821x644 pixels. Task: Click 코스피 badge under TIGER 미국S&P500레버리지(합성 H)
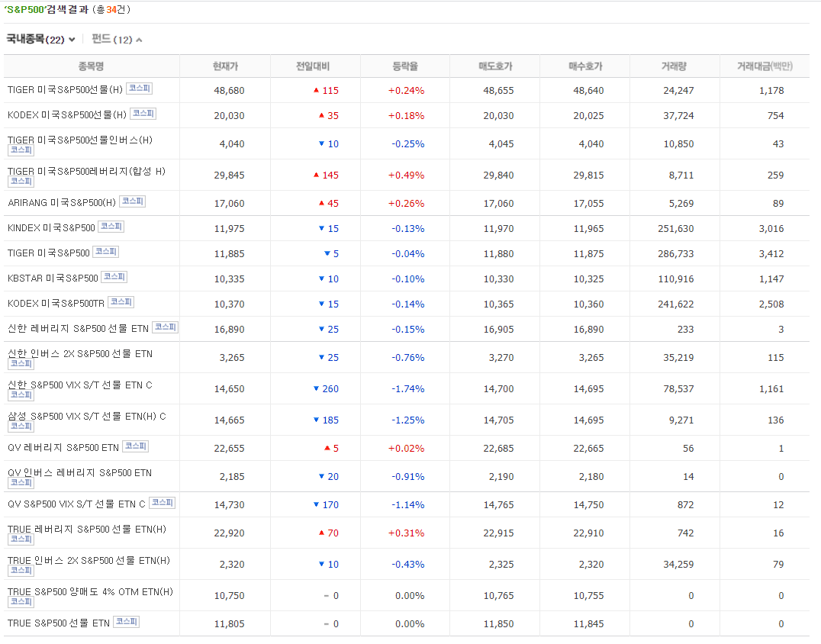[x=21, y=182]
